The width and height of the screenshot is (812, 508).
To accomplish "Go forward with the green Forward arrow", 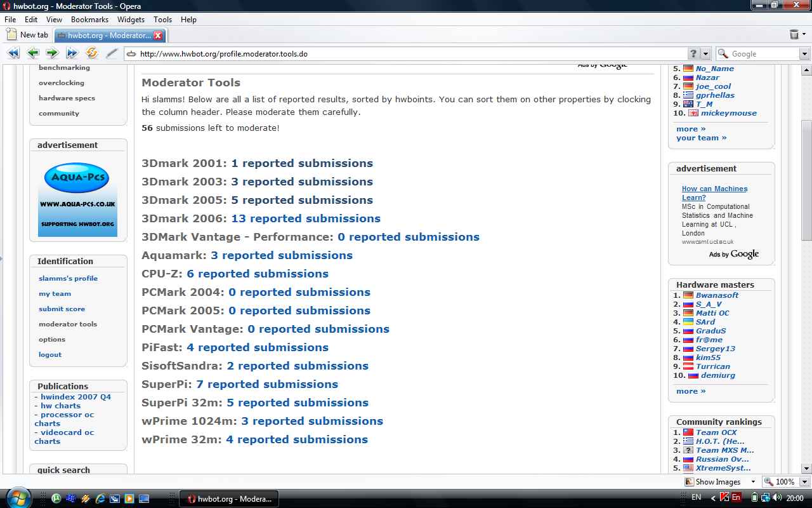I will point(52,53).
